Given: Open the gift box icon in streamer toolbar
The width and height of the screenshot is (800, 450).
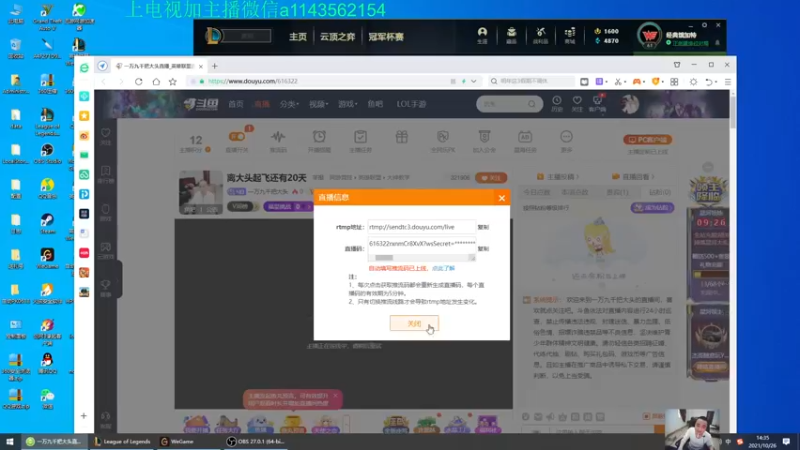Looking at the screenshot, I should pos(402,137).
